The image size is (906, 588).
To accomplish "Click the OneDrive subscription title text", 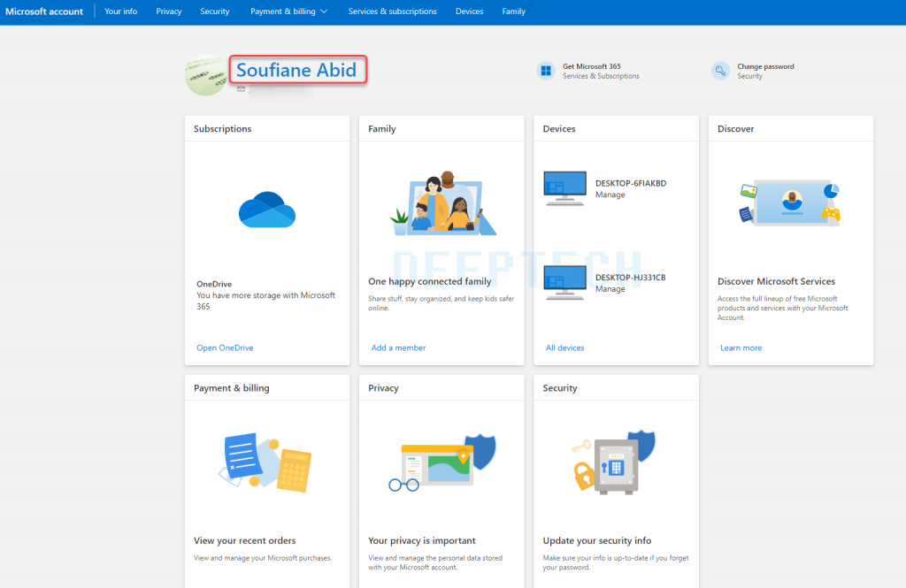I will pyautogui.click(x=214, y=284).
